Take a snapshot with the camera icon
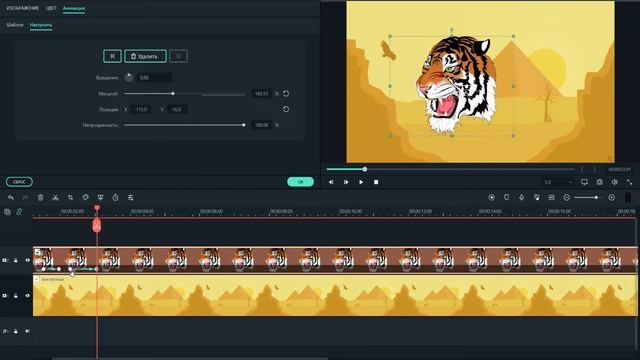 600,182
